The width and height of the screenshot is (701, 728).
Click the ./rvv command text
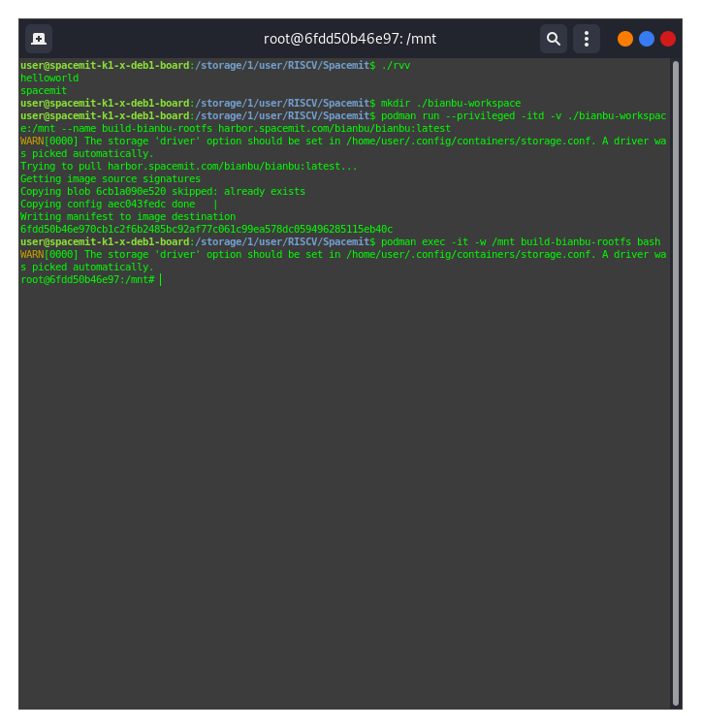[397, 65]
